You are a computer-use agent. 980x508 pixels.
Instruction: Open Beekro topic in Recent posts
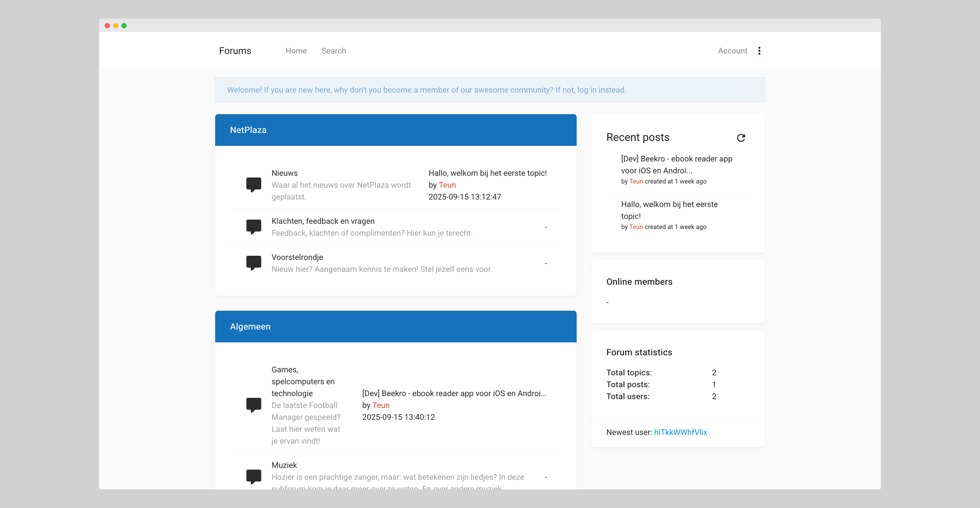tap(676, 165)
